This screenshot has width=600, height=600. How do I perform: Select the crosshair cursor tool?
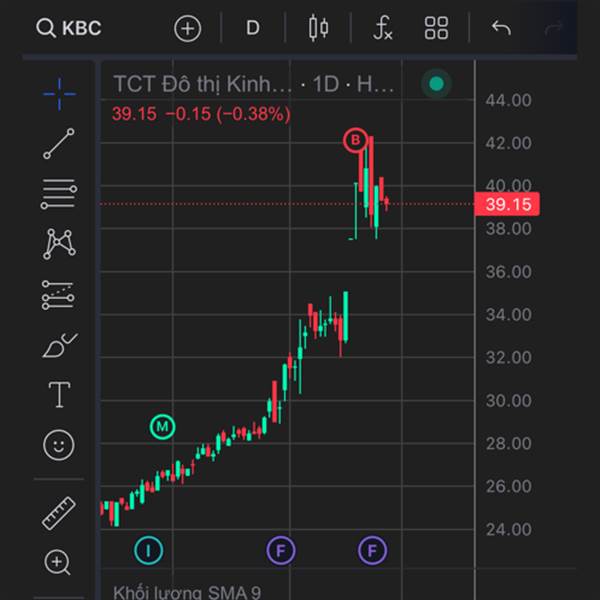[59, 94]
